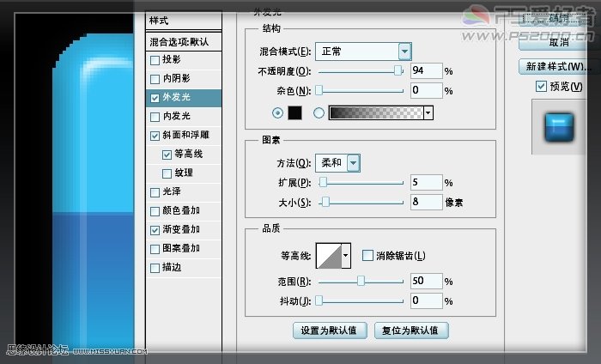
Task: Select the gradient glow radio button
Action: pos(319,112)
